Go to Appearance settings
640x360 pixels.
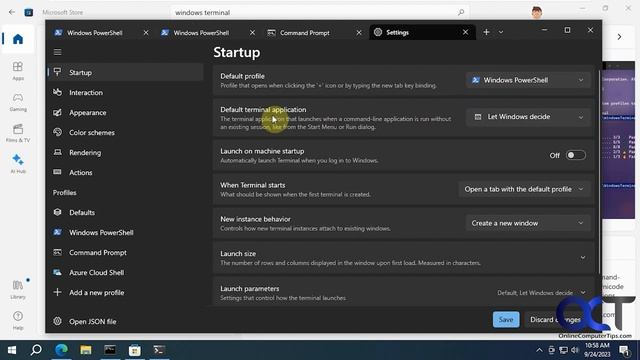tap(126, 113)
